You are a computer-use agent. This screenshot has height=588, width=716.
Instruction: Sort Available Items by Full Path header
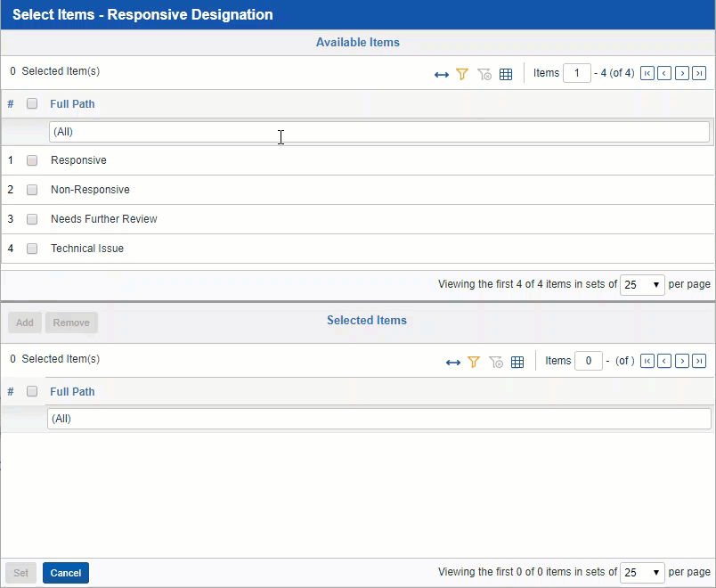pyautogui.click(x=72, y=104)
